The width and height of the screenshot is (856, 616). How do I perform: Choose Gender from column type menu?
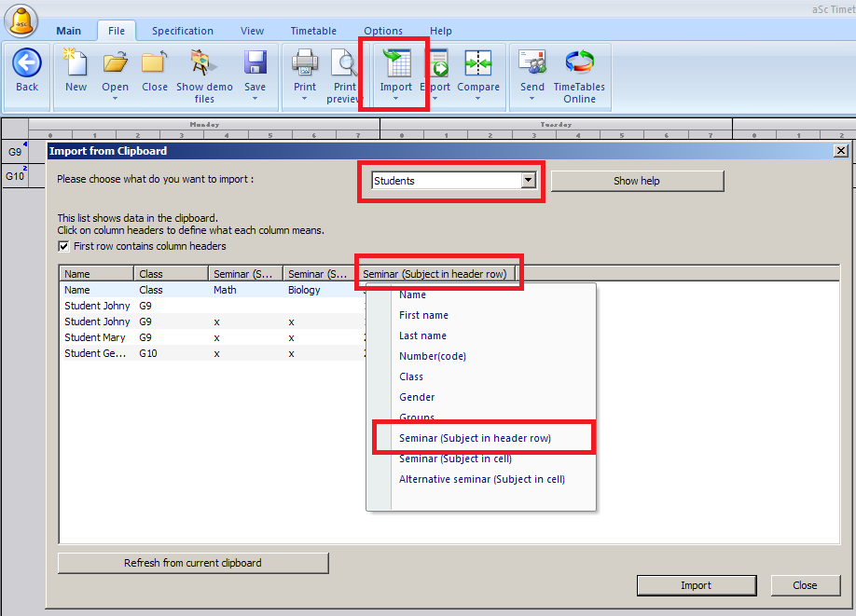tap(417, 397)
